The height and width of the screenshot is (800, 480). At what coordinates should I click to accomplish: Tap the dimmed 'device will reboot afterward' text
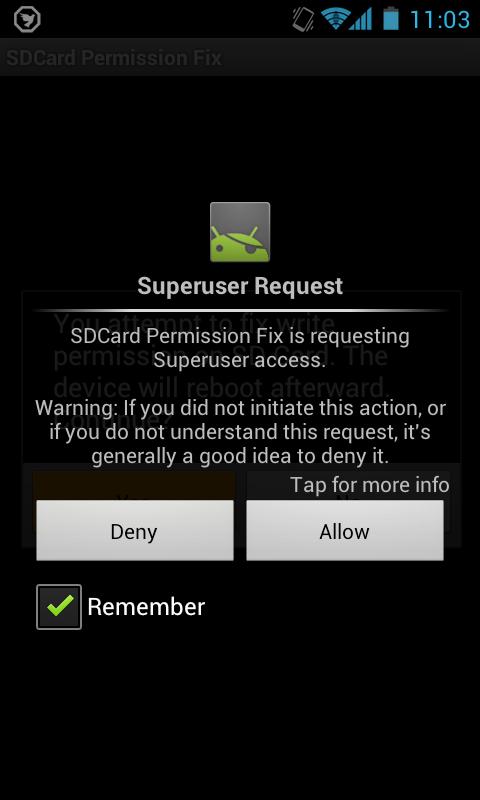pyautogui.click(x=221, y=389)
